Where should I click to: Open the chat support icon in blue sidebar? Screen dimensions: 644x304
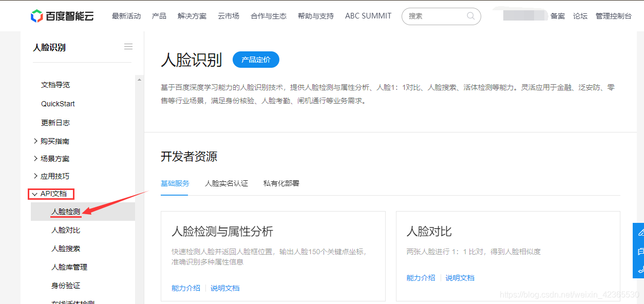pos(640,251)
